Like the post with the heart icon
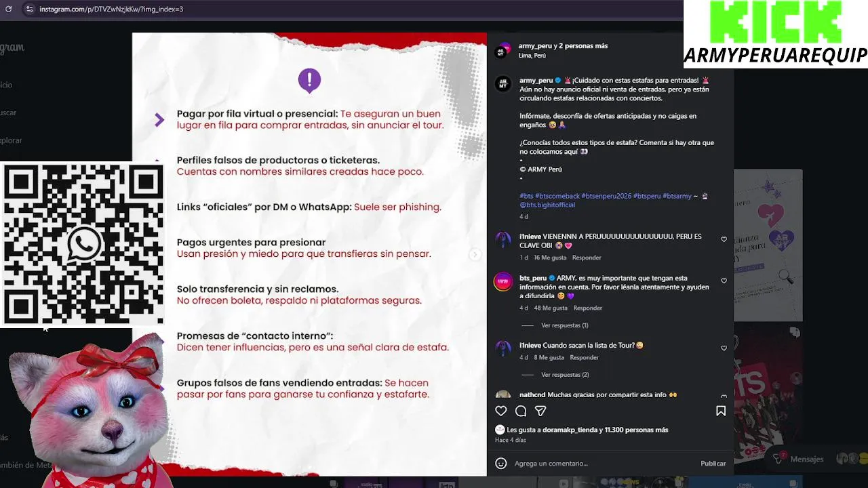Image resolution: width=868 pixels, height=488 pixels. 501,411
